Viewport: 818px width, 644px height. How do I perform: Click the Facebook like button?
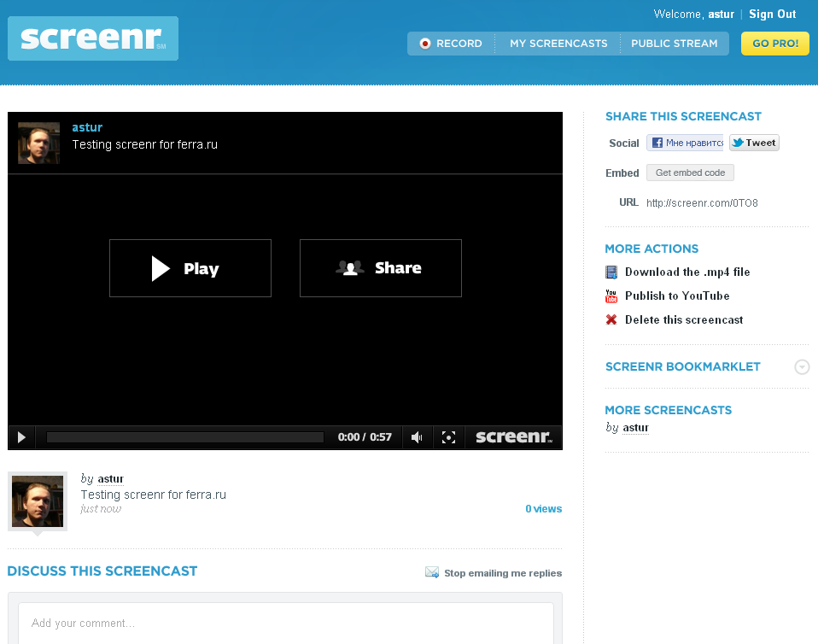pyautogui.click(x=685, y=143)
